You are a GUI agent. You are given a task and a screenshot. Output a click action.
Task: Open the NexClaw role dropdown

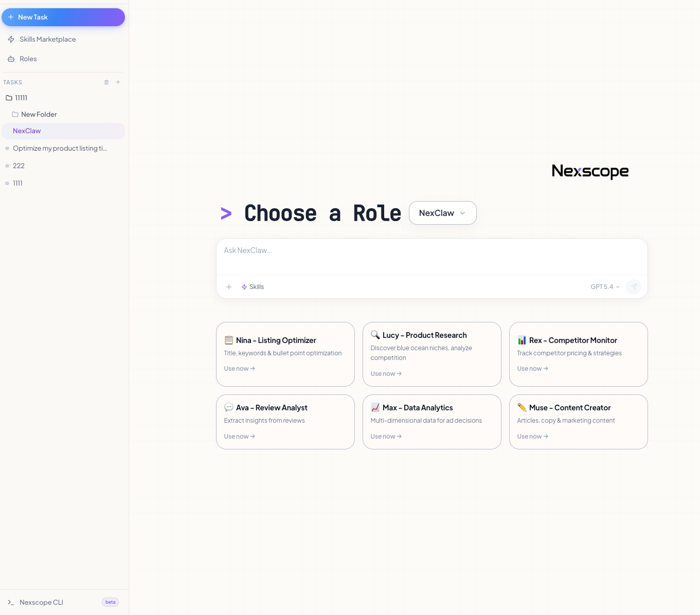coord(442,212)
